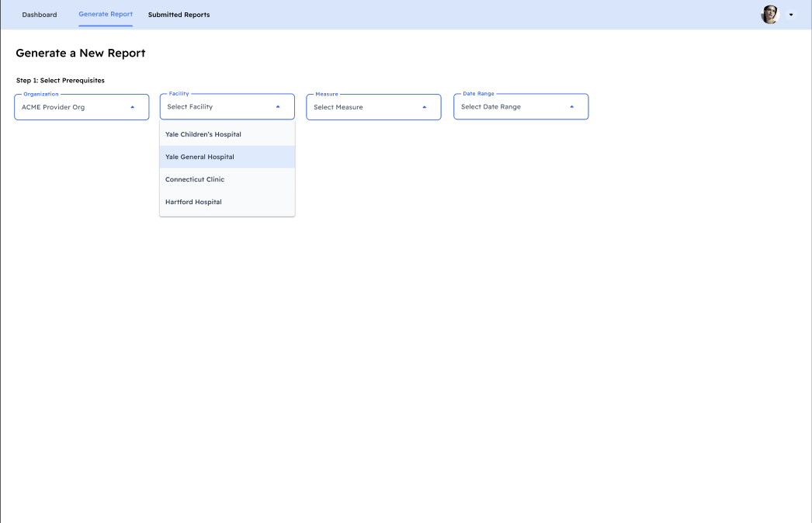
Task: Switch to the Dashboard tab
Action: coord(40,14)
